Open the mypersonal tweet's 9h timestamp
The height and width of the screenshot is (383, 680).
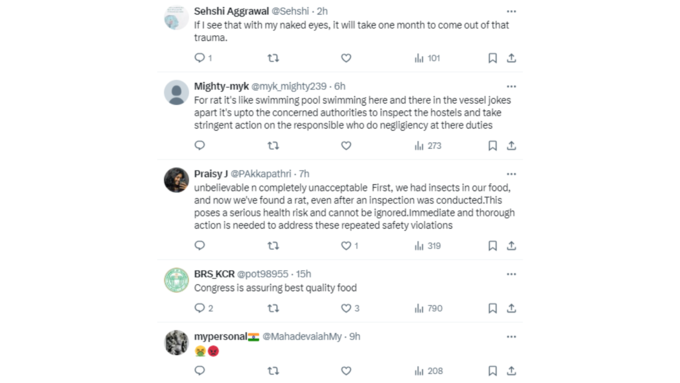point(355,336)
